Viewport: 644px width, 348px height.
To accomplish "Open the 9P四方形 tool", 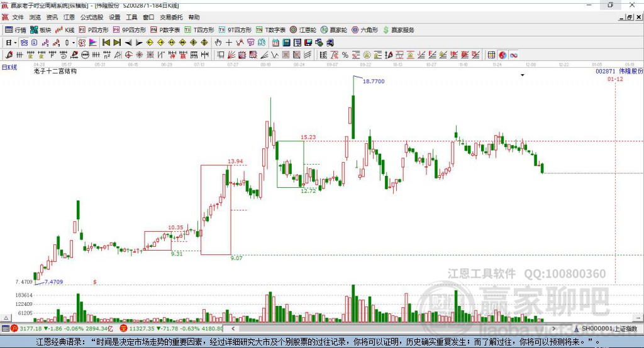I will [x=130, y=30].
